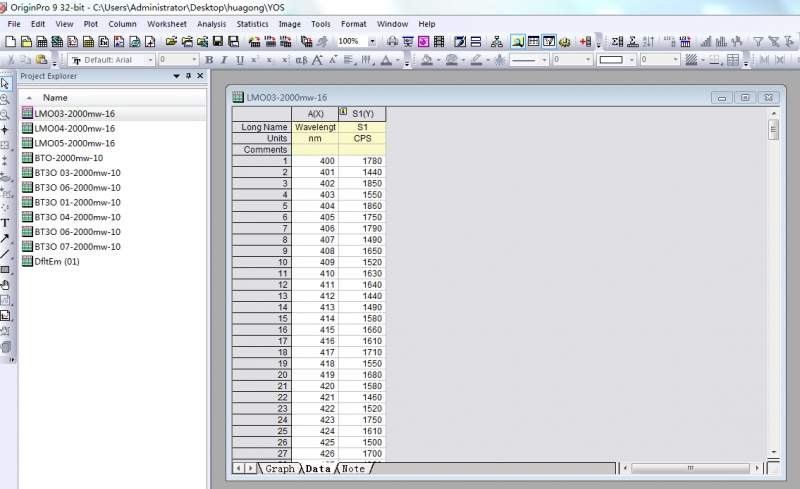Viewport: 800px width, 489px height.
Task: Open the Format menu
Action: tap(354, 24)
